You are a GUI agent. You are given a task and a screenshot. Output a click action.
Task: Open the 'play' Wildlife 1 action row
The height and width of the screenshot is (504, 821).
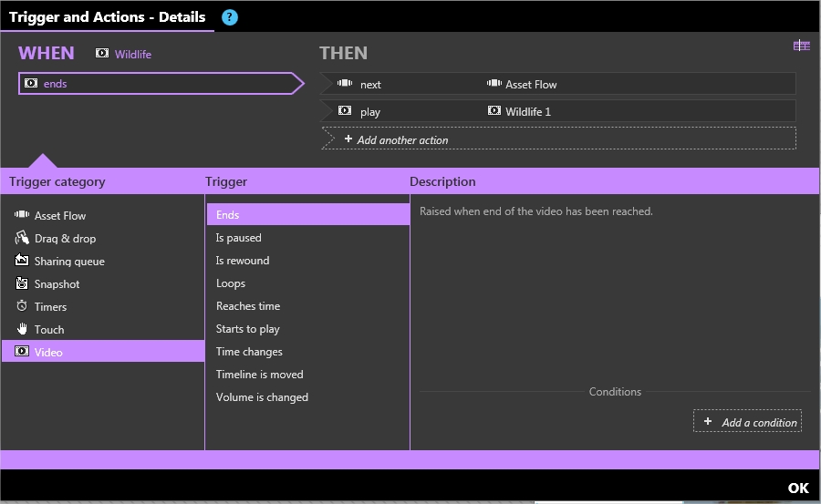(x=558, y=111)
